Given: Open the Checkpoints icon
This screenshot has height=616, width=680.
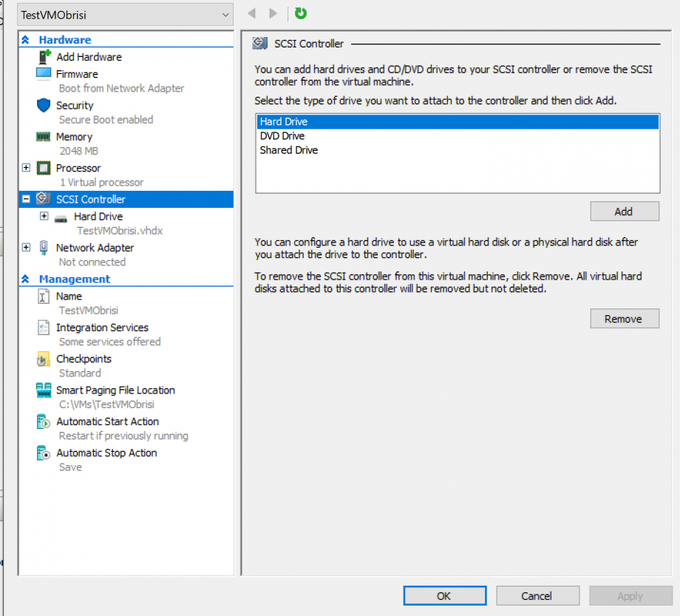Looking at the screenshot, I should tap(44, 359).
